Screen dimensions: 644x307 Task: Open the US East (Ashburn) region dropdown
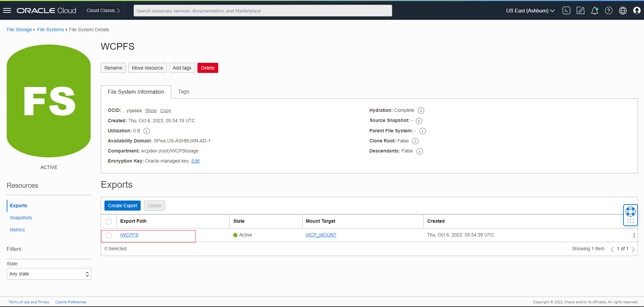point(531,10)
